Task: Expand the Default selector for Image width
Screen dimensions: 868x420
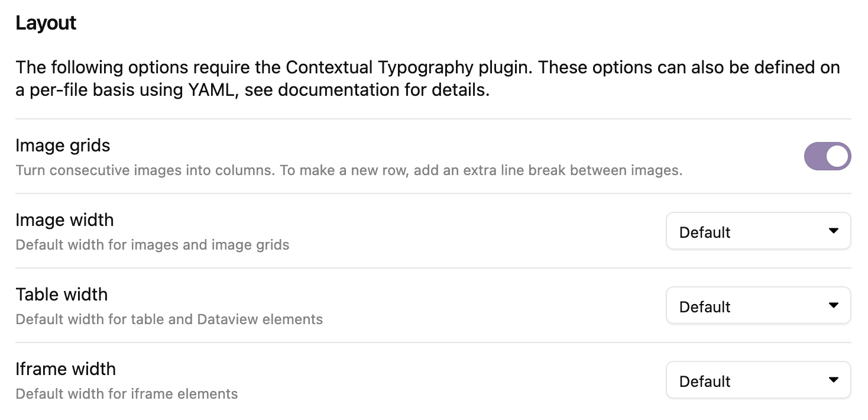Action: tap(758, 231)
